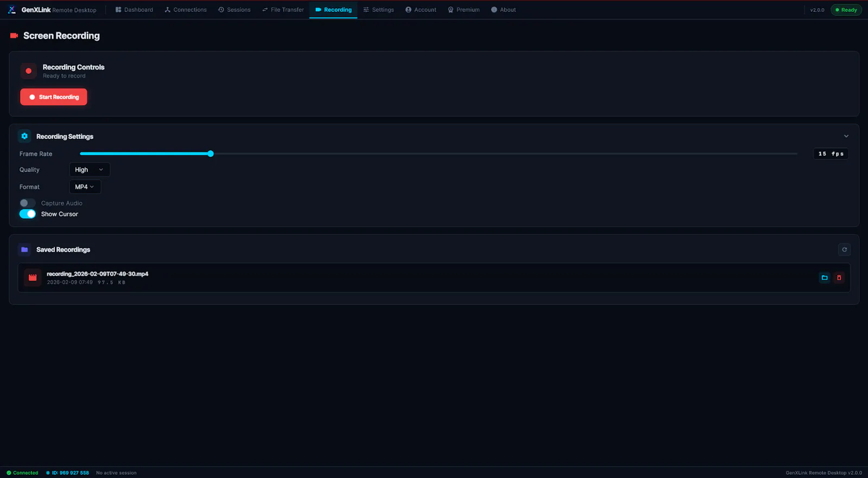
Task: Disable the Show Cursor toggle
Action: pyautogui.click(x=28, y=214)
